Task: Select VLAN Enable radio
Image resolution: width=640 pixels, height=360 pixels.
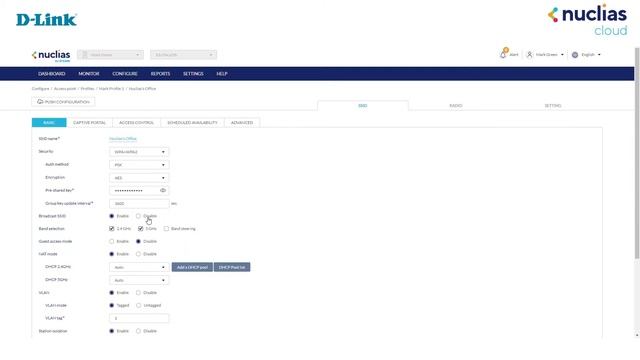Action: point(111,293)
